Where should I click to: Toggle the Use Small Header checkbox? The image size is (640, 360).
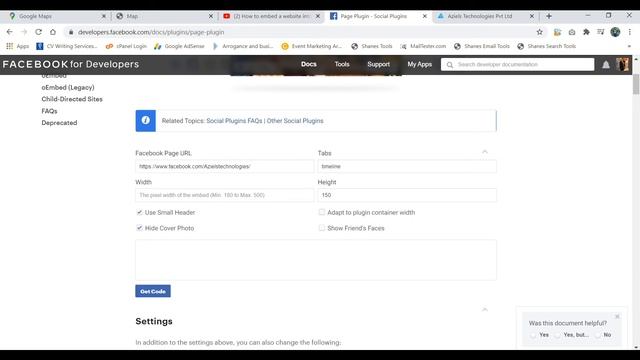point(140,212)
